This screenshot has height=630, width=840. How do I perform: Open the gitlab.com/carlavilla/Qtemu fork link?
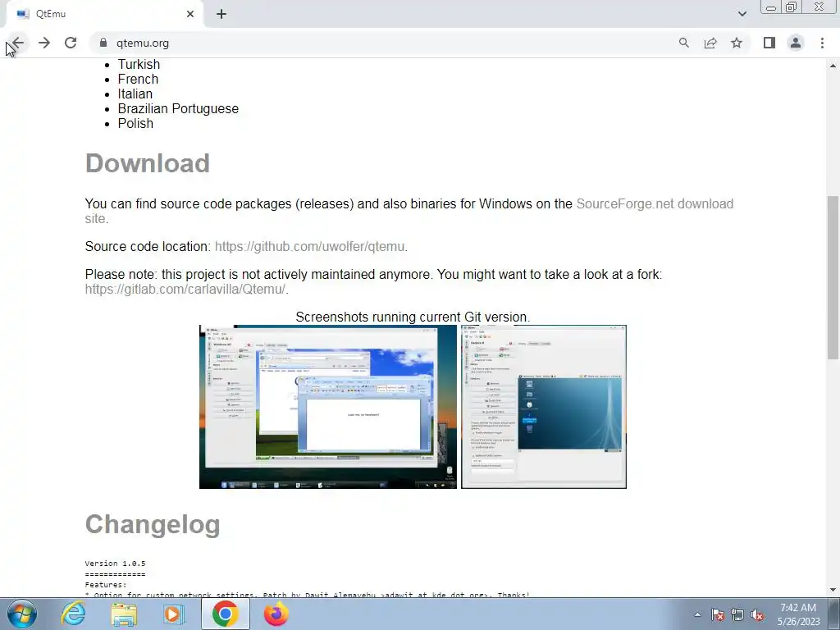185,290
